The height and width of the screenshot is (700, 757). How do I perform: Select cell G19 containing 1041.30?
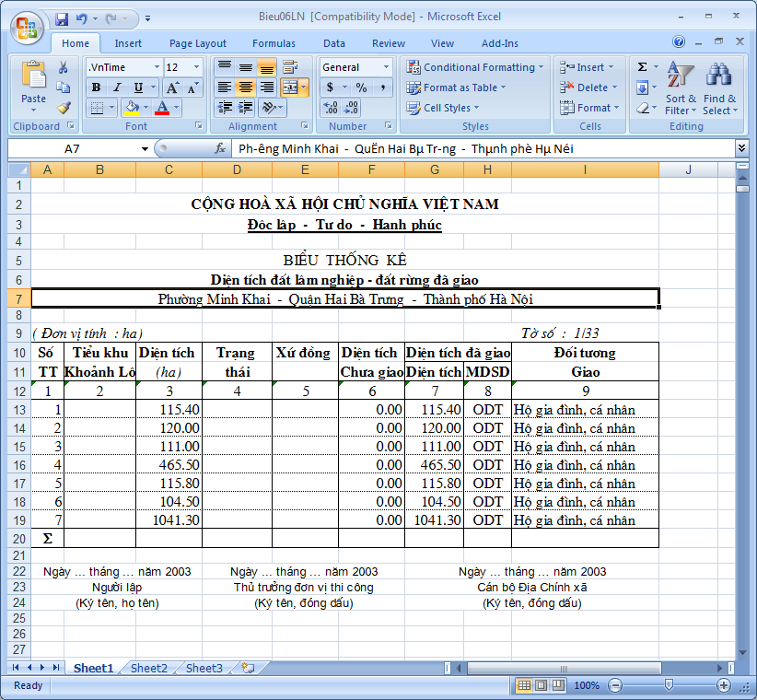click(434, 519)
